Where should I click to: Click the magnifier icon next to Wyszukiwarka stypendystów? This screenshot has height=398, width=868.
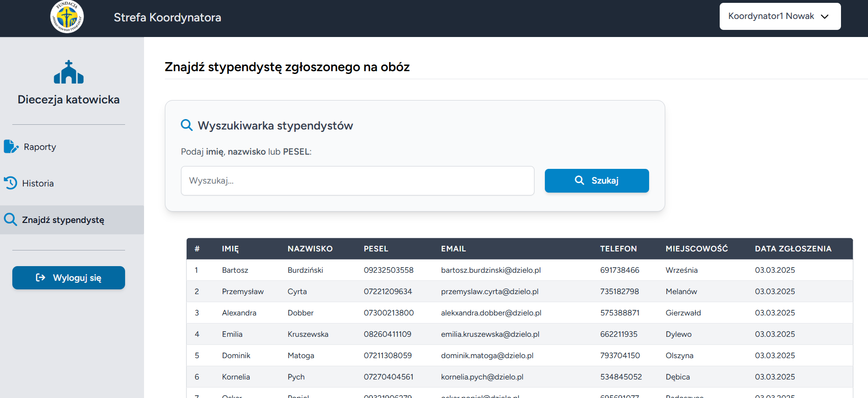click(x=187, y=125)
